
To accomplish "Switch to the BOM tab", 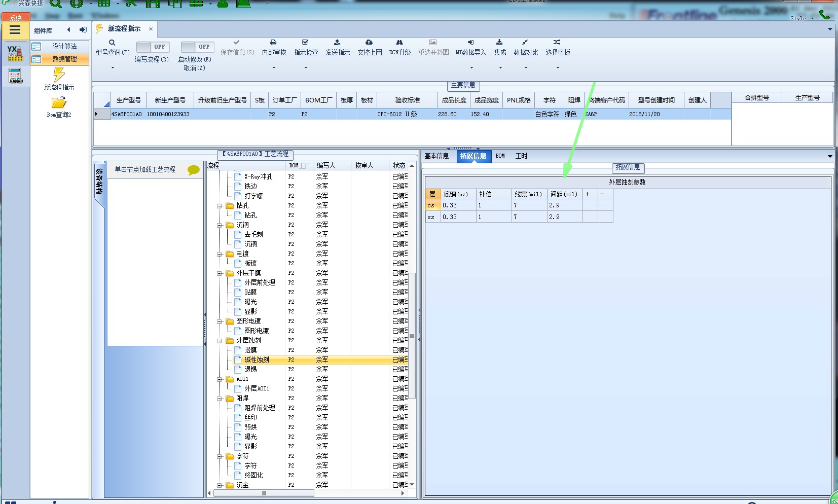I will pyautogui.click(x=500, y=156).
